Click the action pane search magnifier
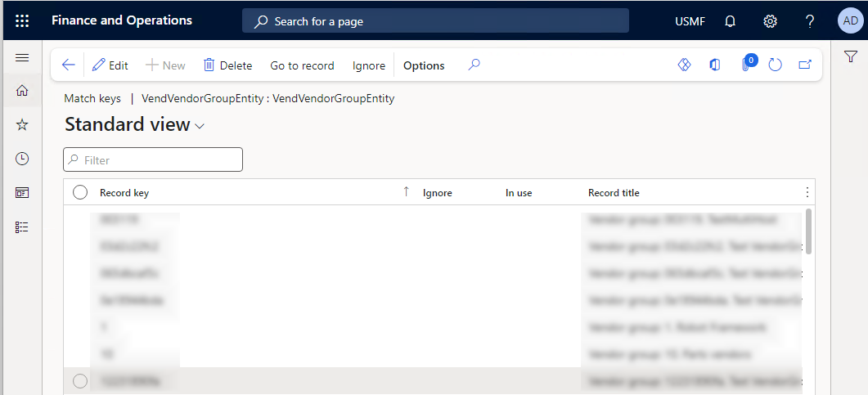 tap(474, 65)
